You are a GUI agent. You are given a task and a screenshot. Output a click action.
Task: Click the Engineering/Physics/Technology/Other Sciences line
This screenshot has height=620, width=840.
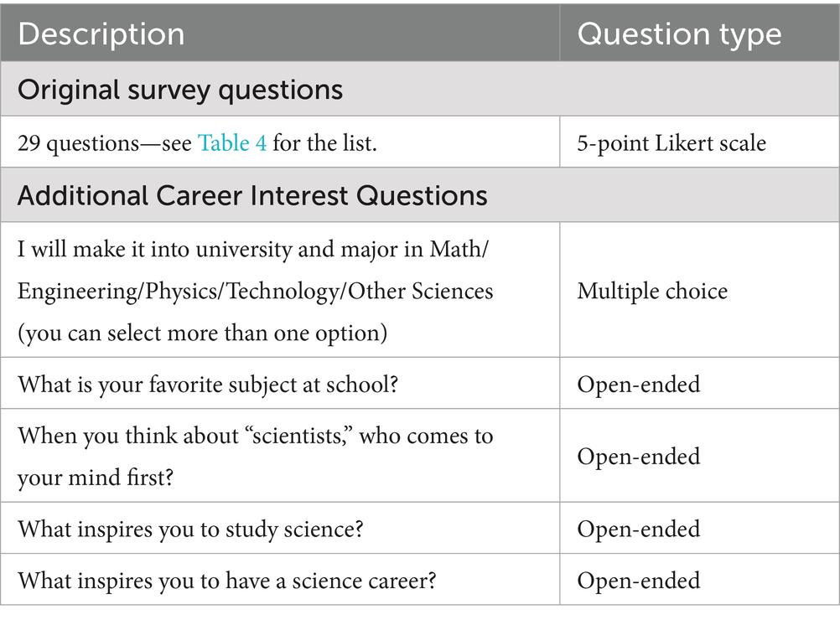(x=255, y=291)
